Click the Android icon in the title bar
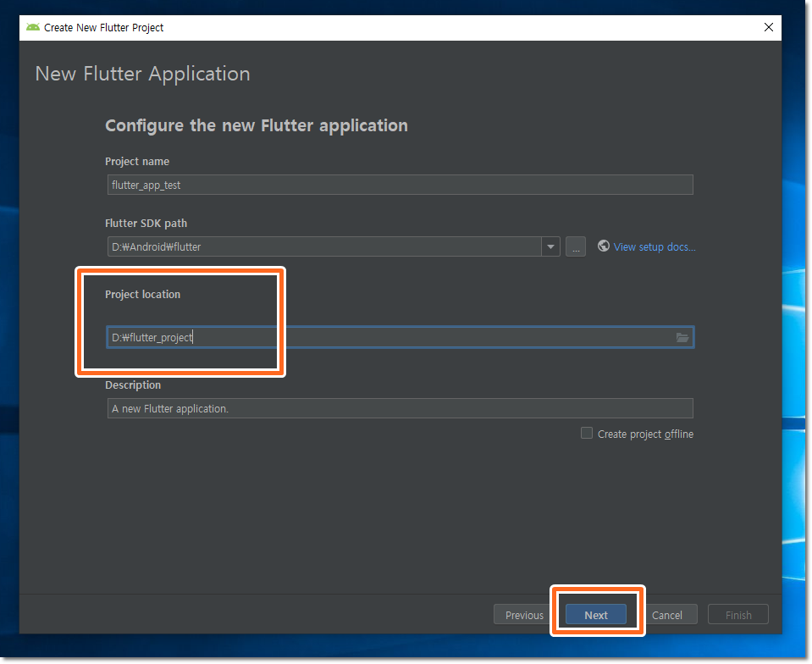 tap(33, 27)
